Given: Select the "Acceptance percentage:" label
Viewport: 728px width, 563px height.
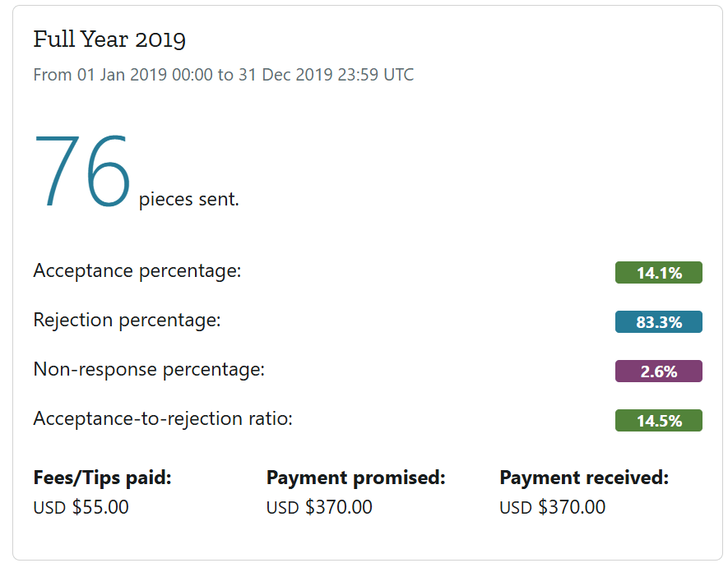Looking at the screenshot, I should click(x=137, y=271).
